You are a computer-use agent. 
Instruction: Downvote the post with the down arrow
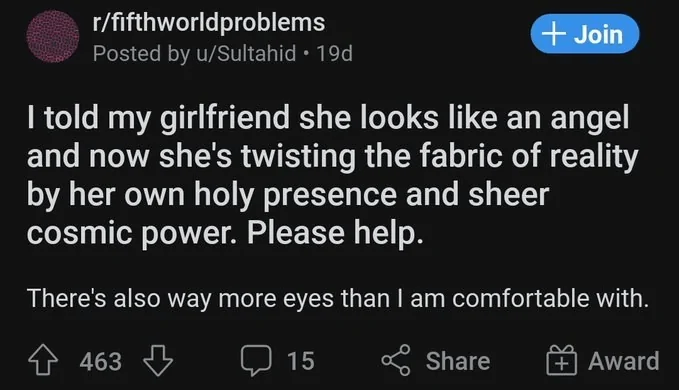point(158,360)
